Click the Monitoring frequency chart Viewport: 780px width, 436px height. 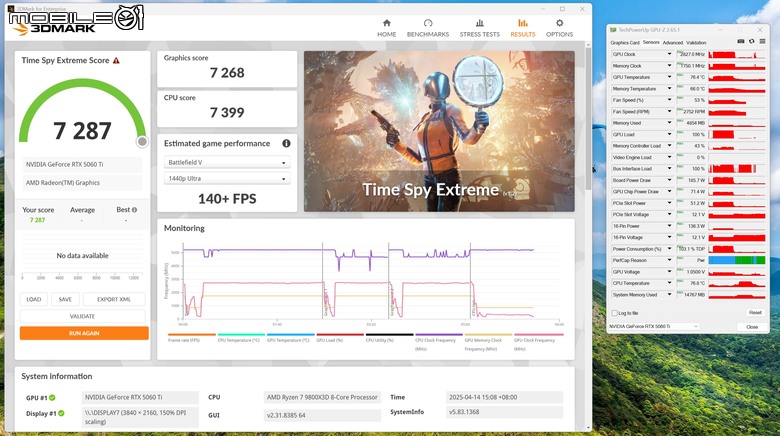371,281
